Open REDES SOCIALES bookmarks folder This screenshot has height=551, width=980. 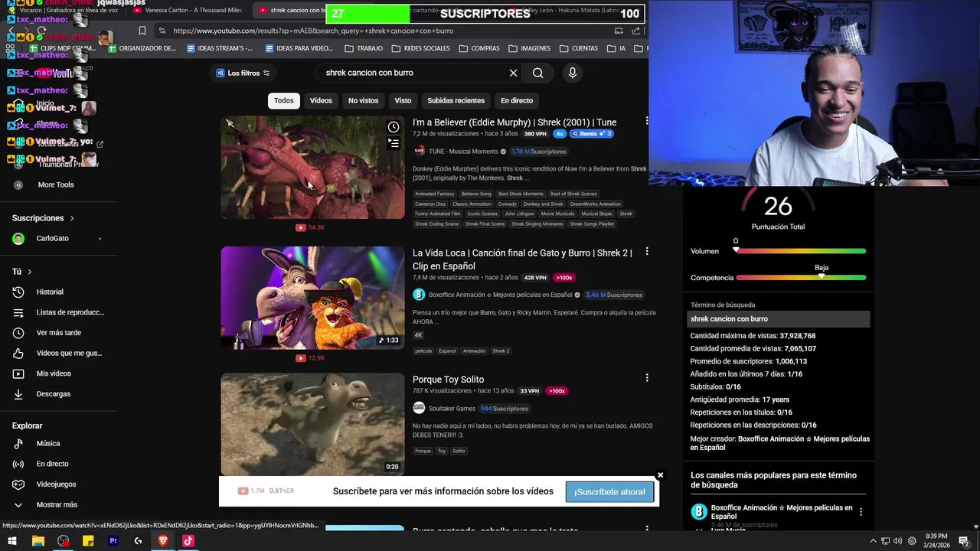[421, 48]
